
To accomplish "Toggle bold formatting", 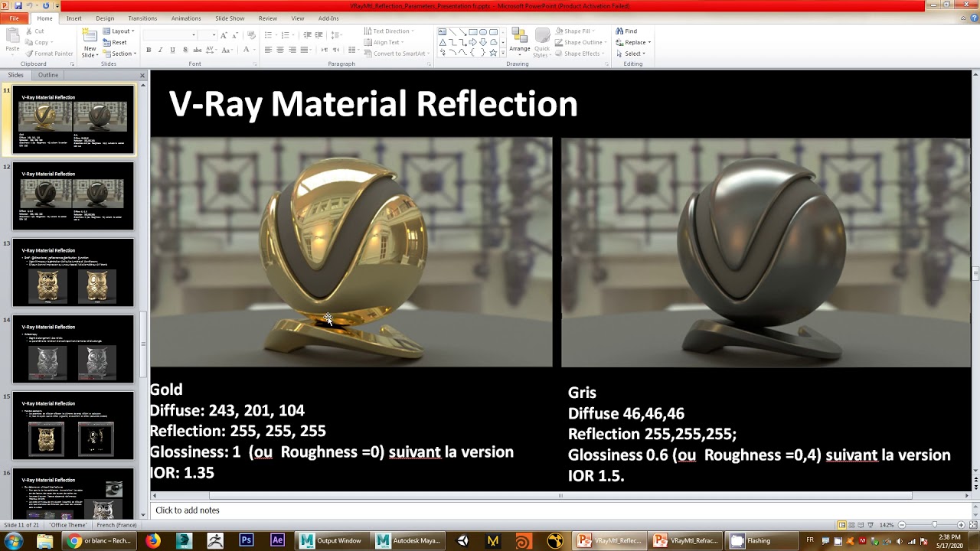I will click(x=149, y=50).
